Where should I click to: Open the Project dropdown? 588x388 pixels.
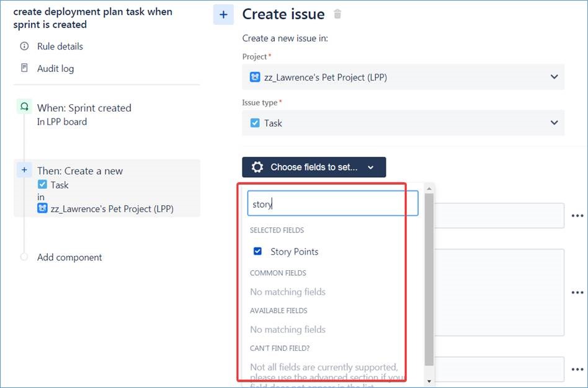tap(403, 77)
